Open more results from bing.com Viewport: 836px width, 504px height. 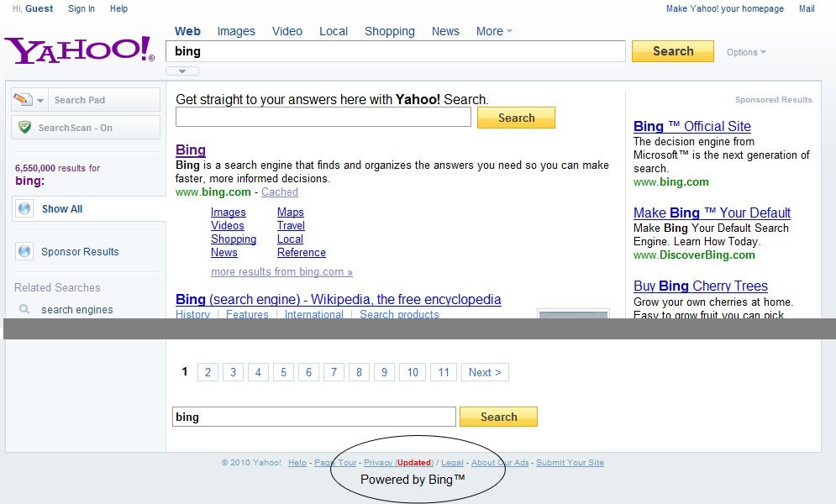point(281,271)
